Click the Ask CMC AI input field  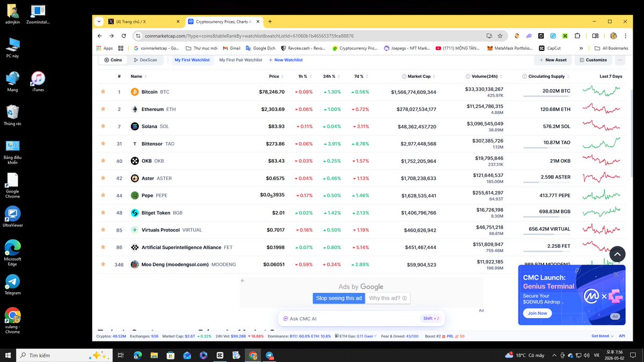361,319
